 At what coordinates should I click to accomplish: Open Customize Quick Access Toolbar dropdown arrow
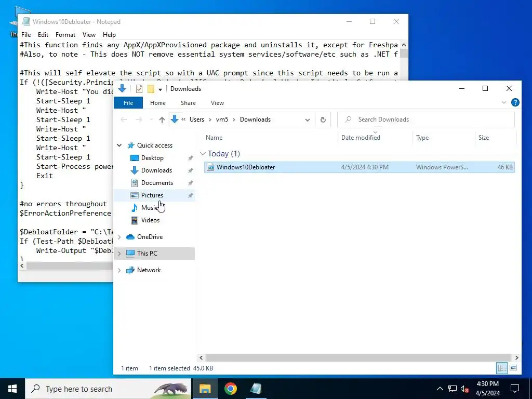point(160,89)
